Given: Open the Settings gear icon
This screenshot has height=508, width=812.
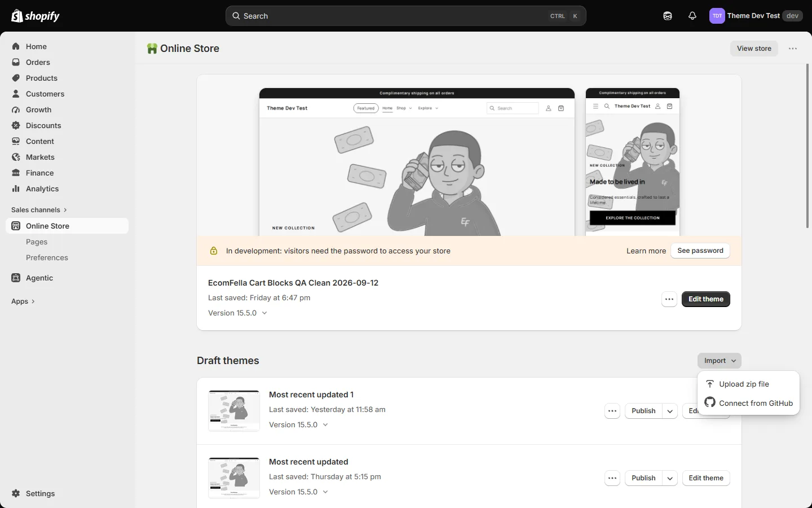Looking at the screenshot, I should coord(16,493).
